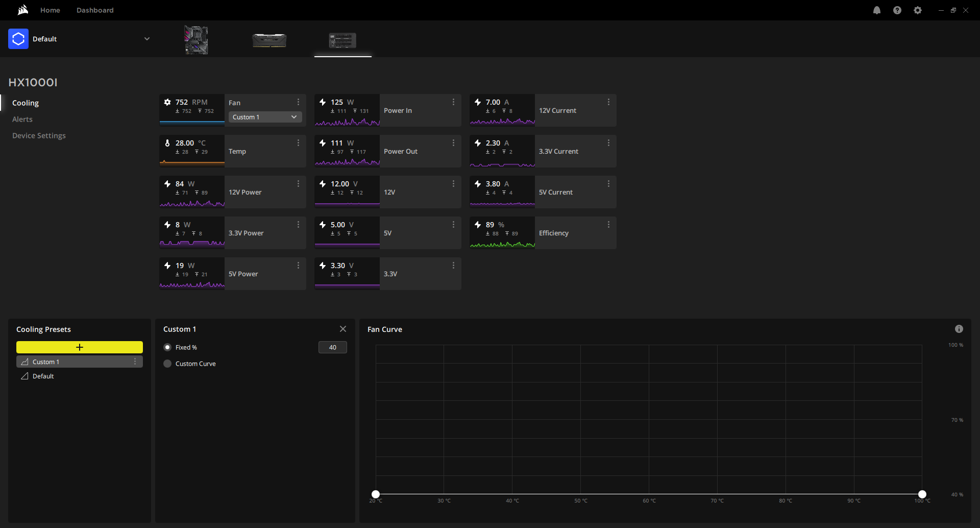Click the thermometer icon on Temp card
980x528 pixels.
167,143
